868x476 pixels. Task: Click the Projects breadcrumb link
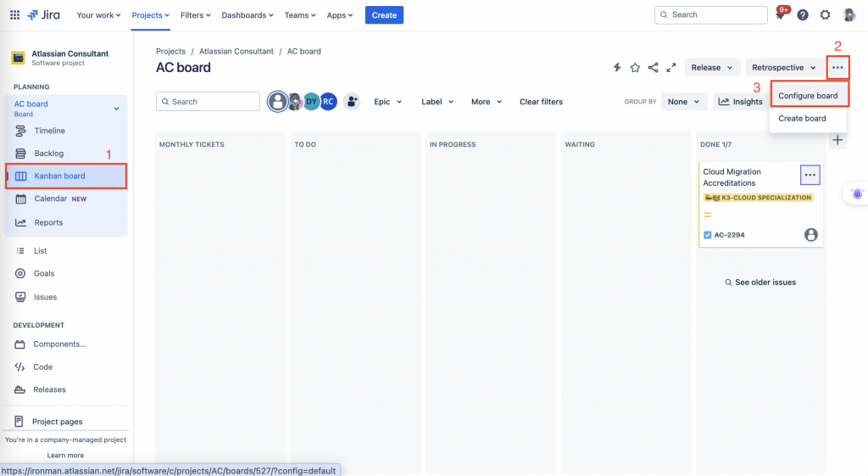pos(170,51)
